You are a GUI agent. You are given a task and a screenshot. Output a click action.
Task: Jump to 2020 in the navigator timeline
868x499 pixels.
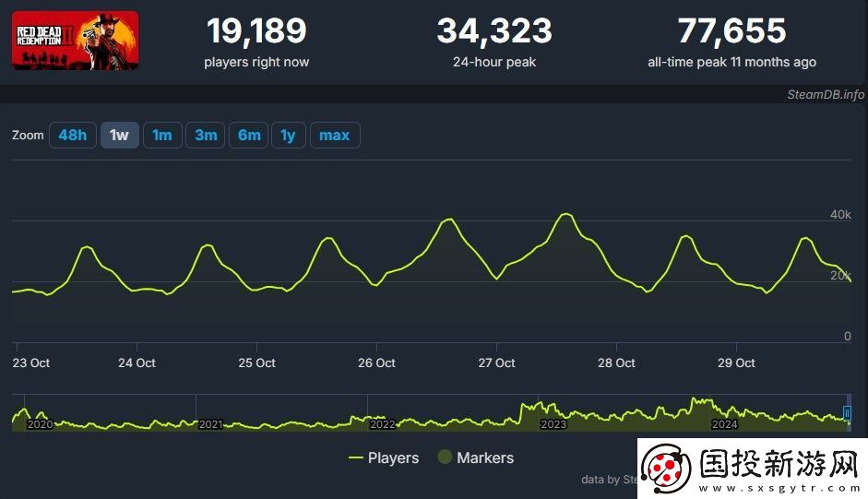pyautogui.click(x=41, y=423)
